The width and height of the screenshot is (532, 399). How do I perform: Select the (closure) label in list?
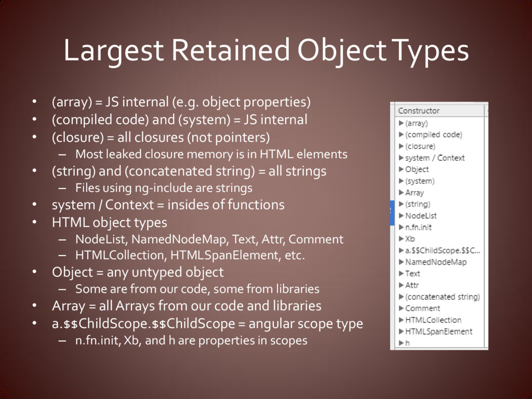(420, 146)
